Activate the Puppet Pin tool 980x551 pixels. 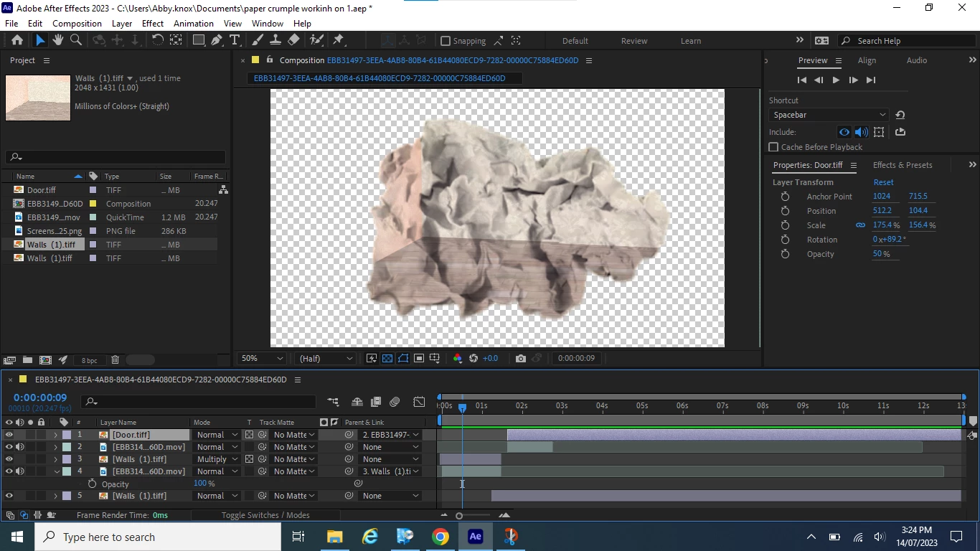pos(339,40)
